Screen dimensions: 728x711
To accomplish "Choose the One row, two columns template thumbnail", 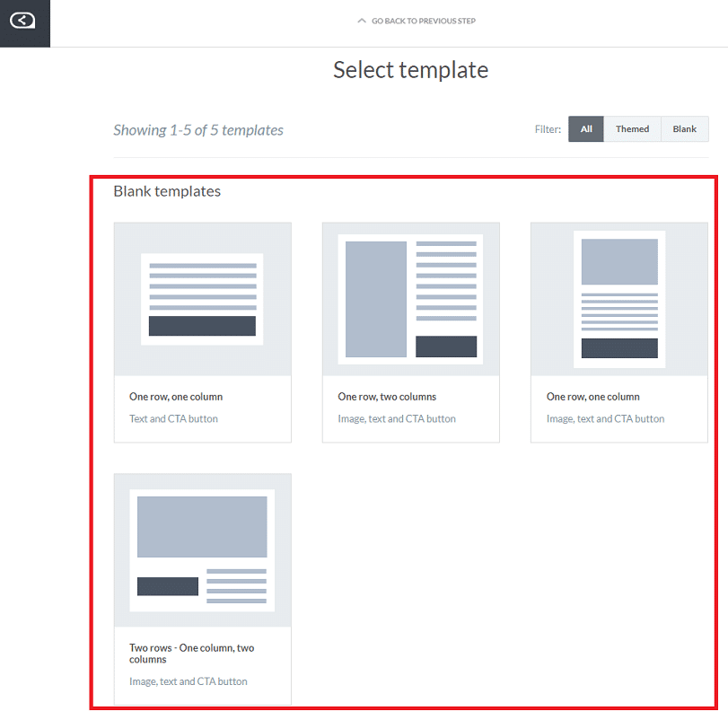I will click(411, 299).
